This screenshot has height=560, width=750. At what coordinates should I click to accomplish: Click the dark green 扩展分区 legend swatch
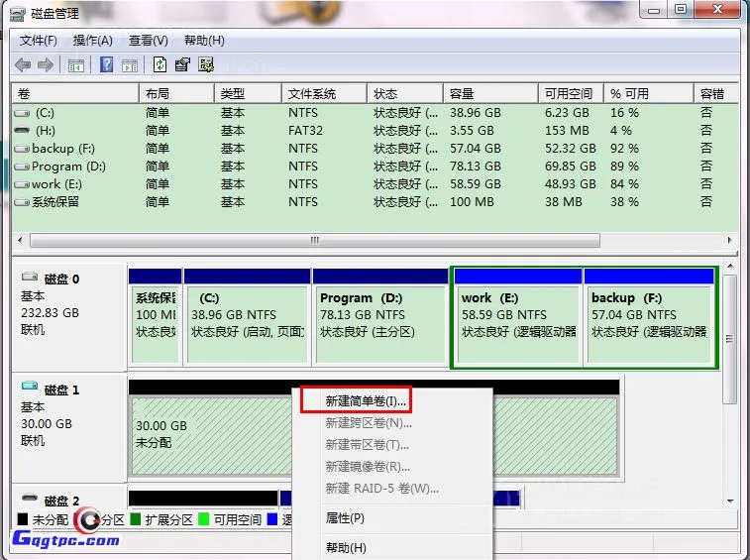(x=136, y=519)
